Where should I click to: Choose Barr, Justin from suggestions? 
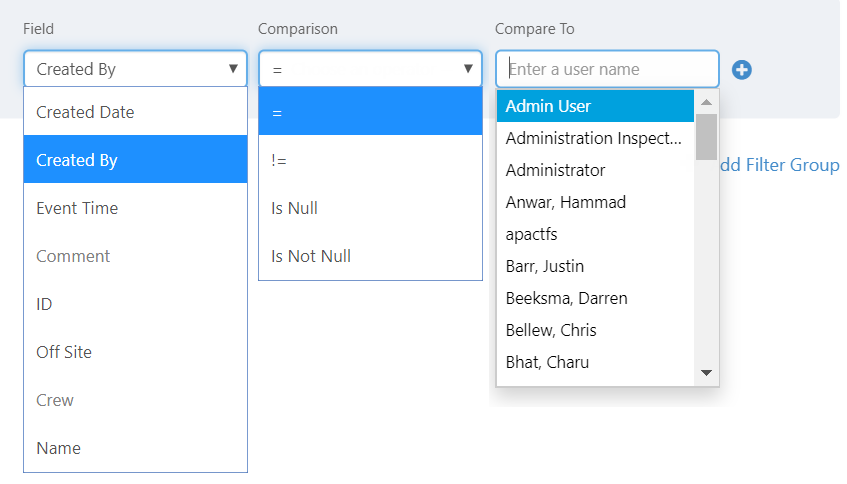(595, 266)
